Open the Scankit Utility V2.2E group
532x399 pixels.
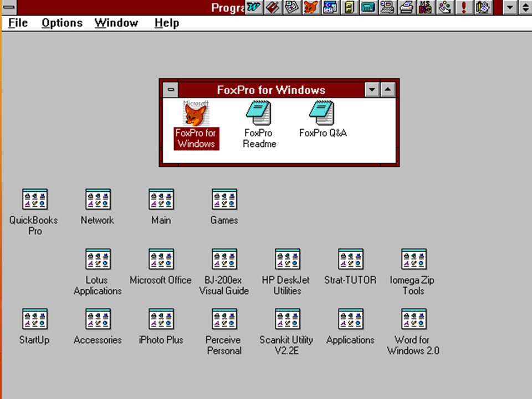click(x=288, y=319)
